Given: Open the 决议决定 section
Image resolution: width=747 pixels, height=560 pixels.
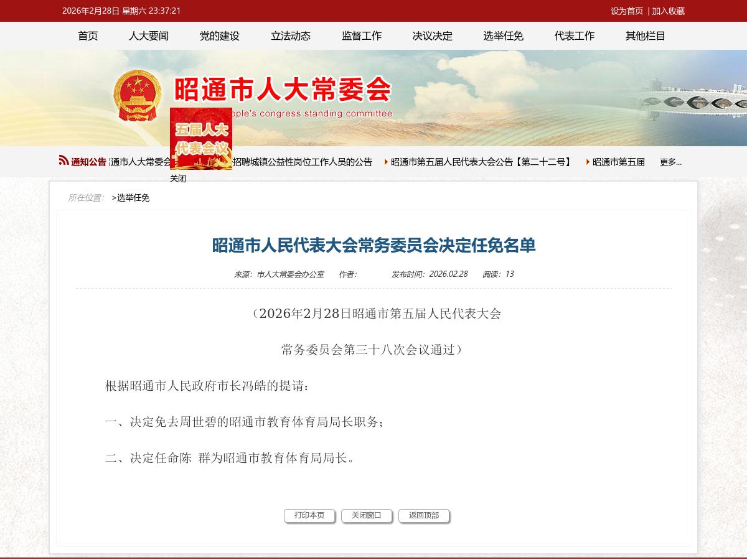Looking at the screenshot, I should [x=433, y=36].
